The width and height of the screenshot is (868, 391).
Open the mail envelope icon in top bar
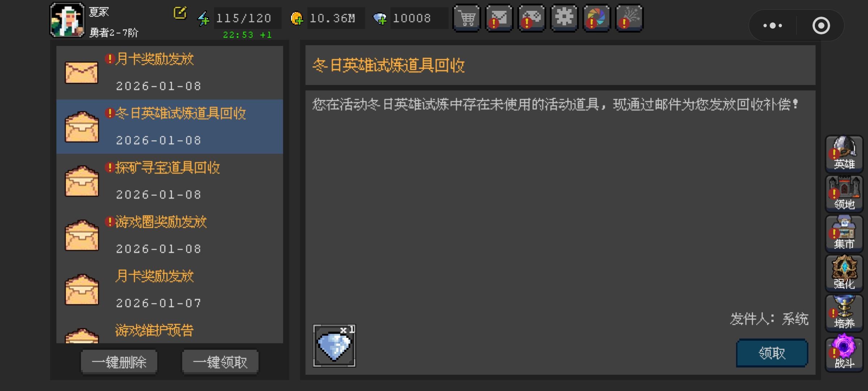point(499,18)
